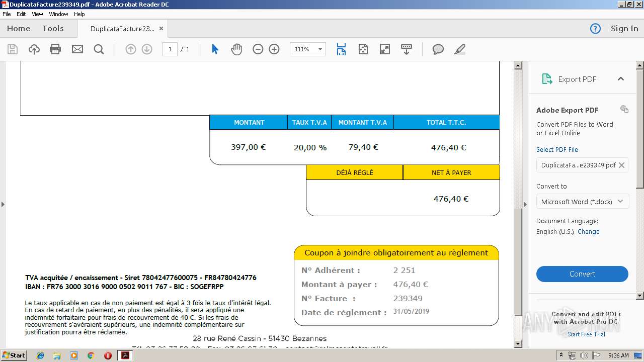Click the upload to cloud icon
Screen dimensions: 644x362
point(34,49)
